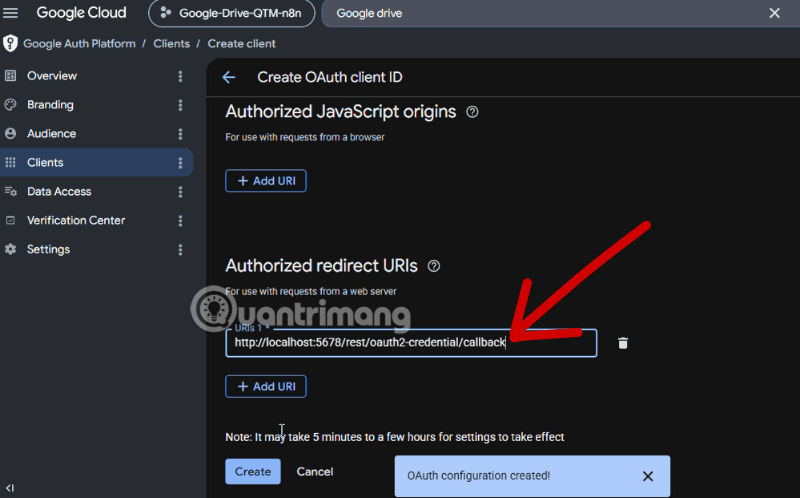Delete URIs 1 with the trash icon
This screenshot has height=498, width=800.
coord(623,343)
